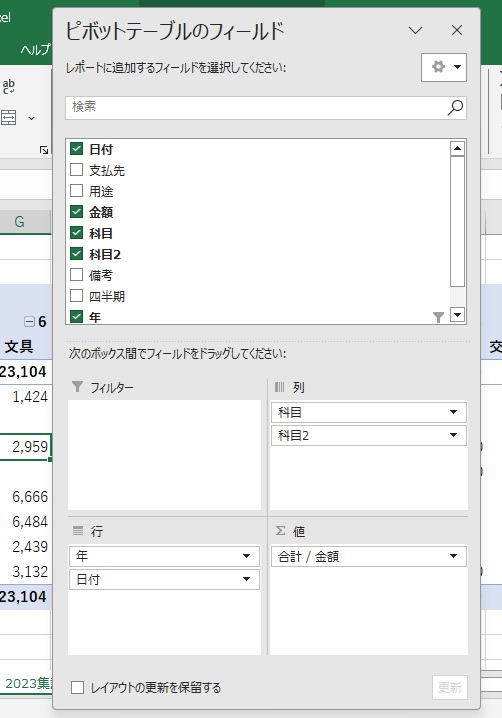Collapse the field pane with chevron icon
This screenshot has height=718, width=502.
coord(415,30)
